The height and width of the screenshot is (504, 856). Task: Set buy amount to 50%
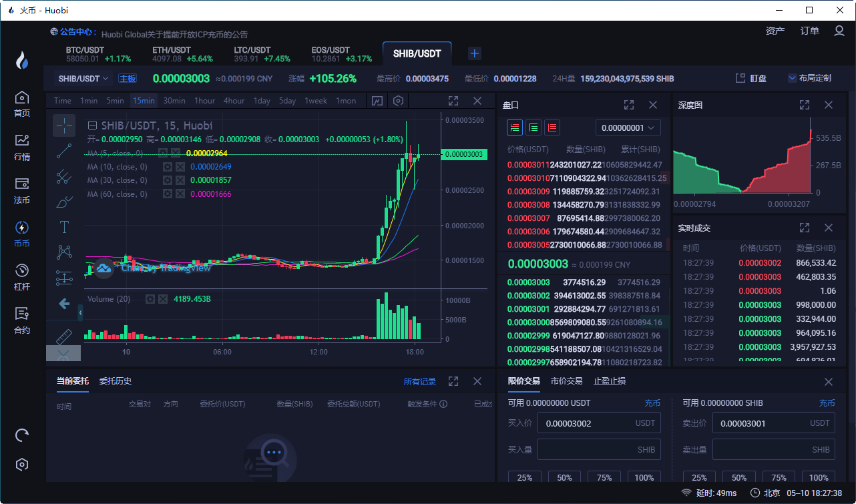pos(565,478)
